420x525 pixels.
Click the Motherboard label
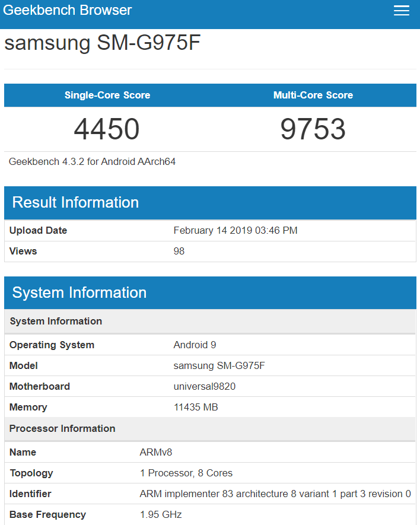click(x=40, y=386)
